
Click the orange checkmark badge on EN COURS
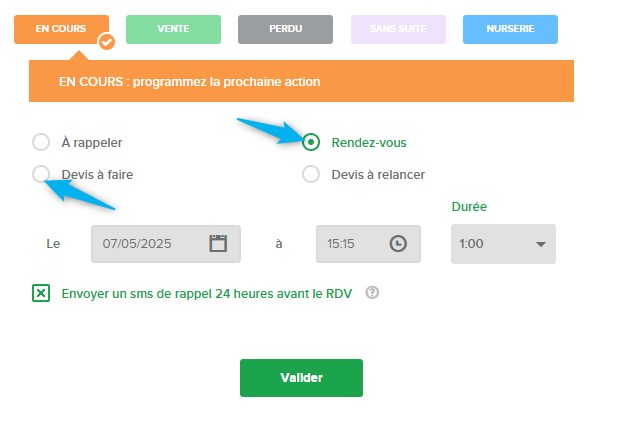(107, 41)
